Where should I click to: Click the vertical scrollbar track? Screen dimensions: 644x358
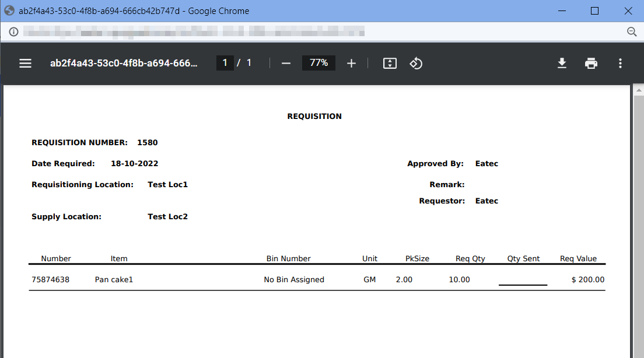(638, 233)
